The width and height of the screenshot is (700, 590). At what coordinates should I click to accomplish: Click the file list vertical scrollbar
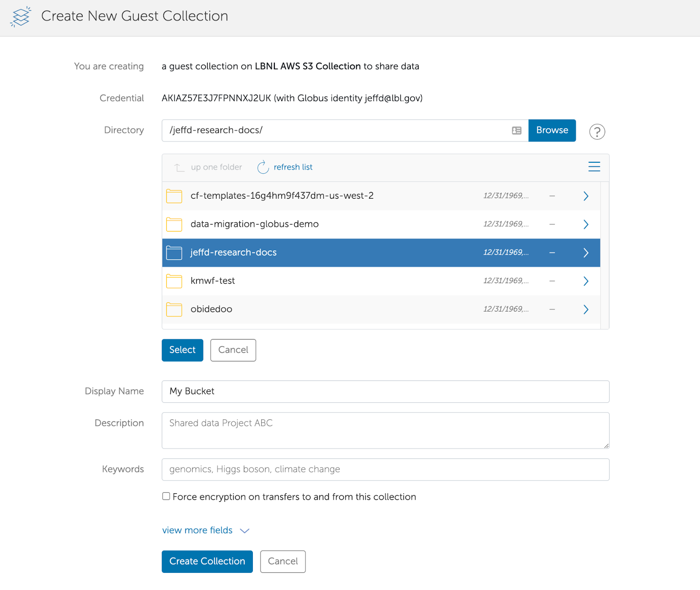[x=605, y=254]
